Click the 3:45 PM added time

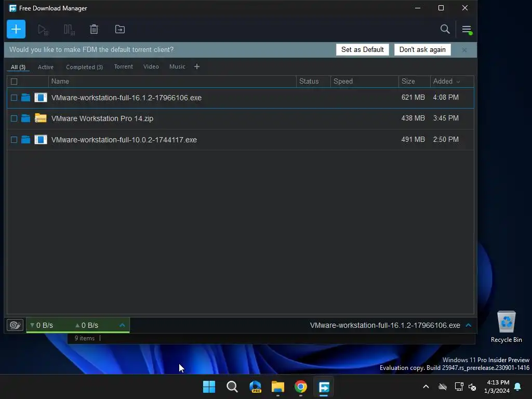(x=446, y=118)
